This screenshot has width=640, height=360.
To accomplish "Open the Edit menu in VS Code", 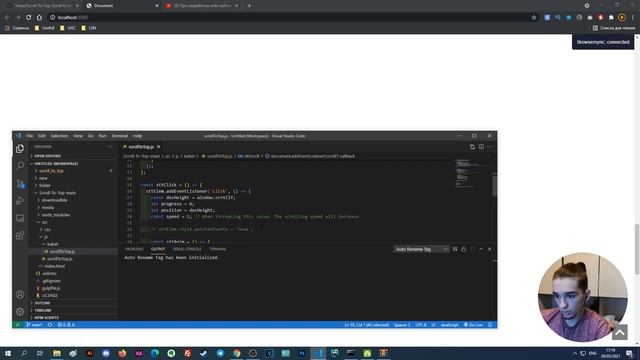I will tap(42, 136).
